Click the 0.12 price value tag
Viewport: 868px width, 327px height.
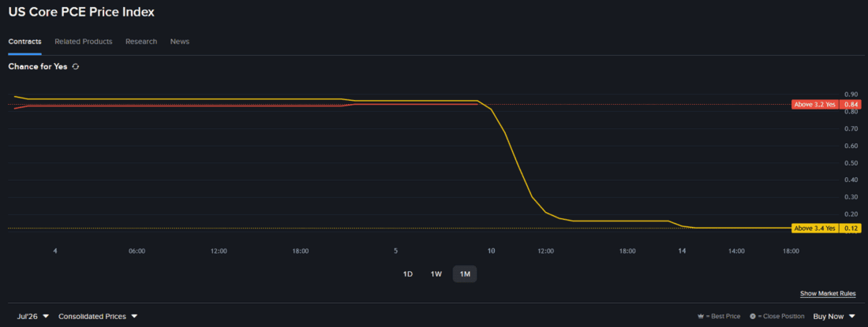[x=851, y=229]
